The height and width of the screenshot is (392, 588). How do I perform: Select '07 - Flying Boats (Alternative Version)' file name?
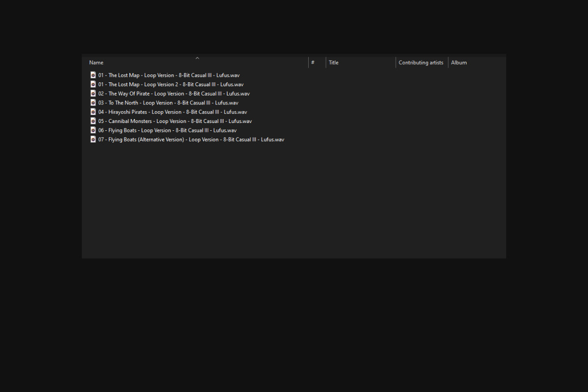191,140
